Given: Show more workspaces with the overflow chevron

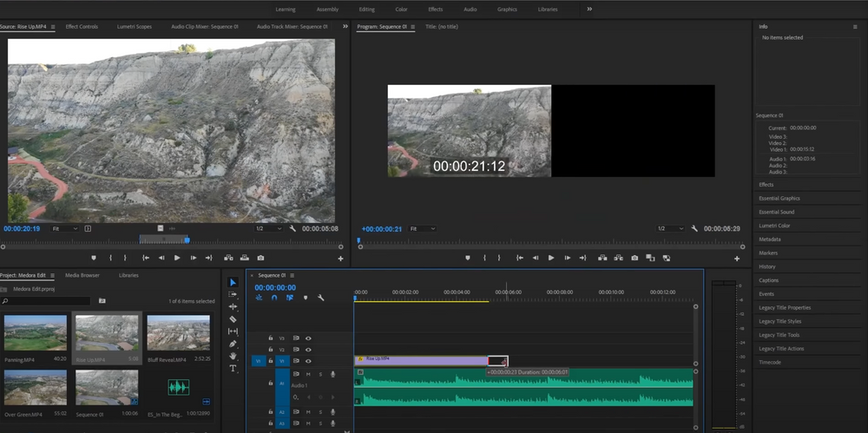Looking at the screenshot, I should (589, 9).
